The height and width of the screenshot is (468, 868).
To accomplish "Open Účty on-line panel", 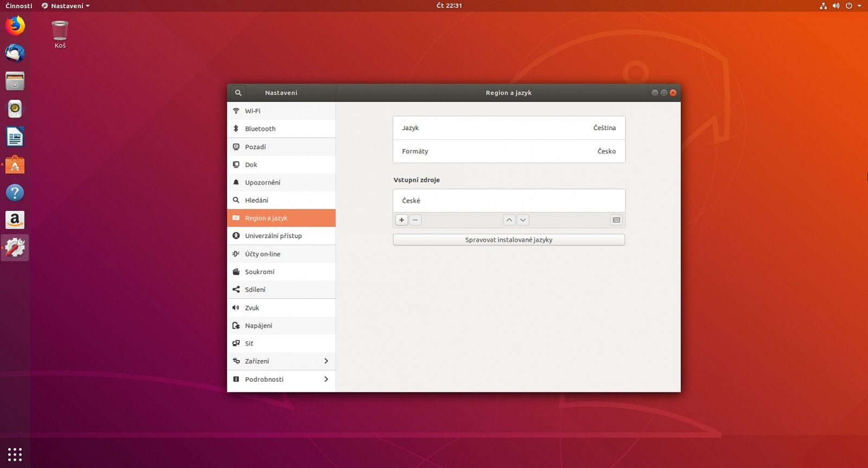I will tap(281, 254).
